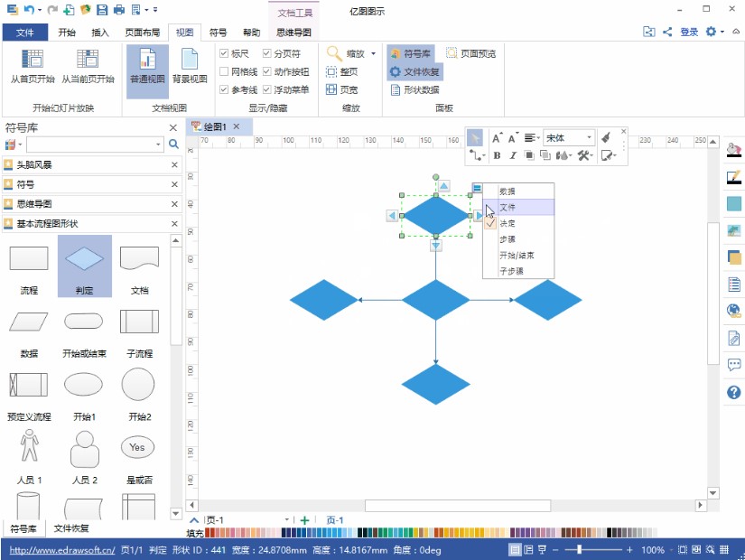Image resolution: width=745 pixels, height=560 pixels.
Task: Choose the 人员 1 shape in symbol panel
Action: point(28,447)
